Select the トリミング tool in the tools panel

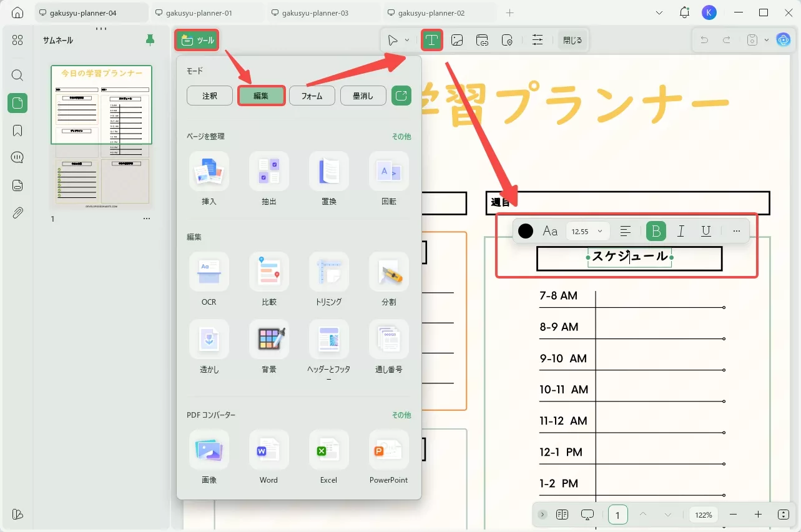(x=328, y=272)
